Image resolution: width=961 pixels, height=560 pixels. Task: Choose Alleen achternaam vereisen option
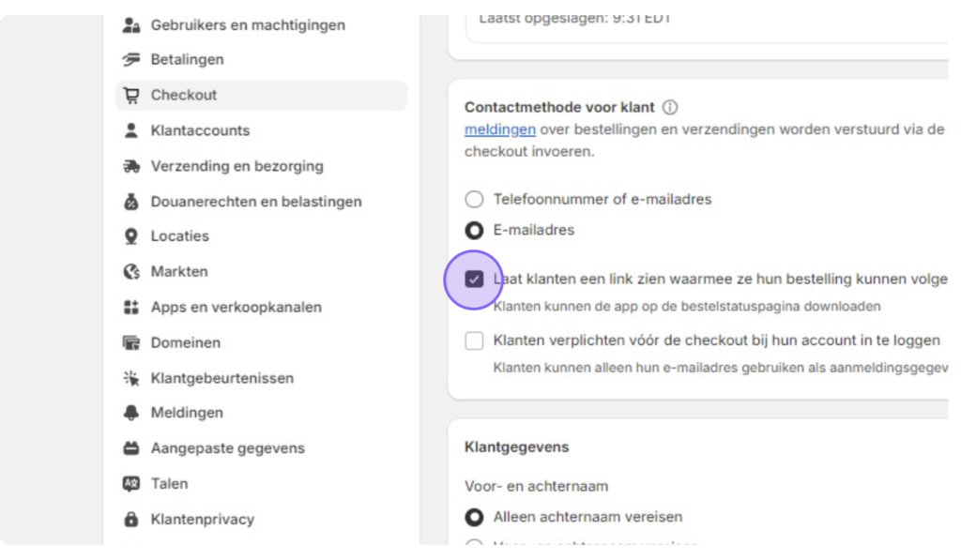(474, 517)
